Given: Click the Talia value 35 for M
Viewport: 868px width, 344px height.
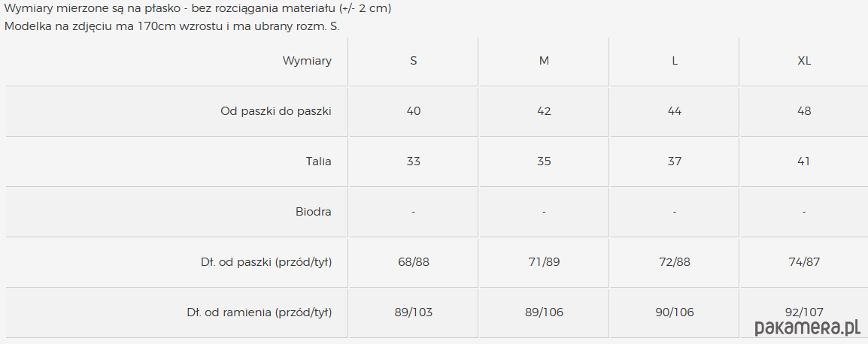Looking at the screenshot, I should (x=544, y=161).
